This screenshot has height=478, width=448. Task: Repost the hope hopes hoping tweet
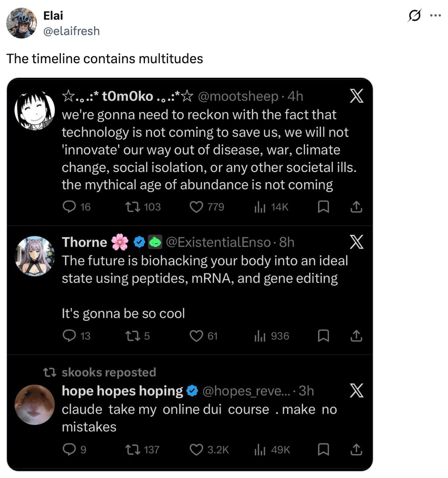click(x=133, y=449)
